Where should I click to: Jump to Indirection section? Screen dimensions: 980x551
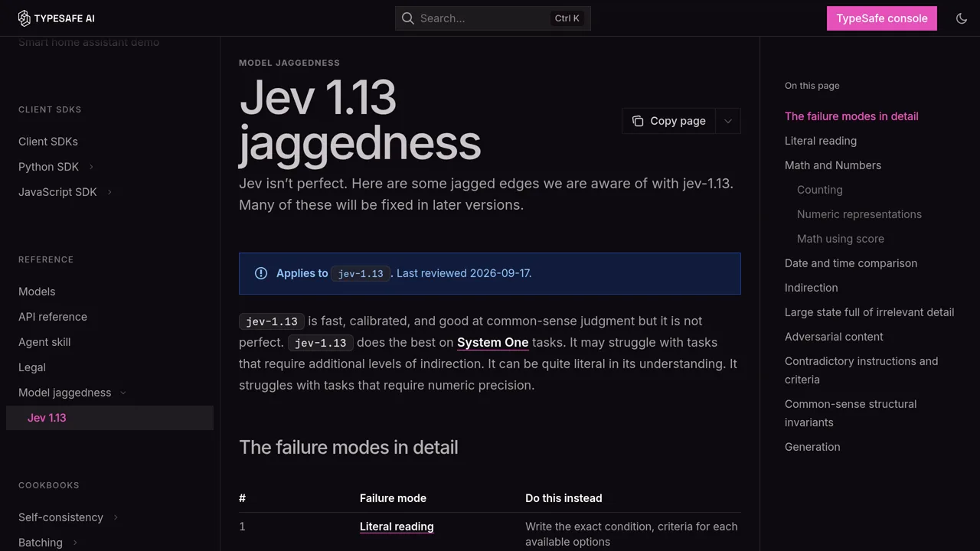(x=812, y=288)
